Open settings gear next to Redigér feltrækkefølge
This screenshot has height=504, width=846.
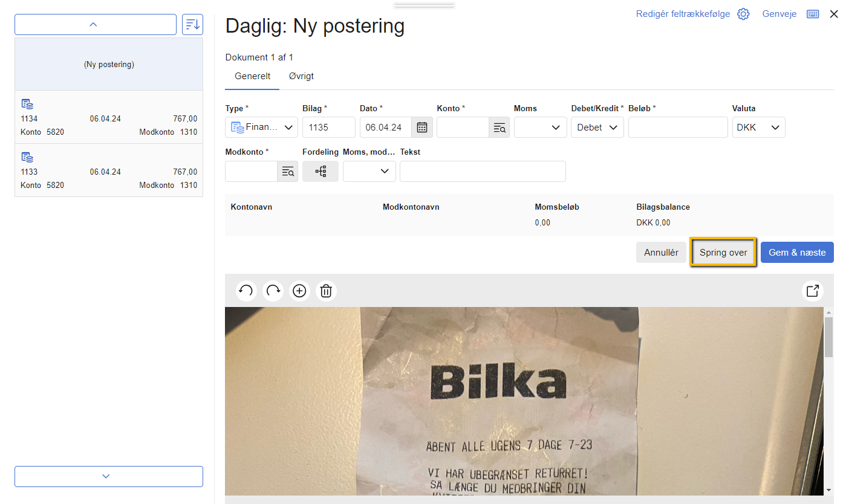743,13
